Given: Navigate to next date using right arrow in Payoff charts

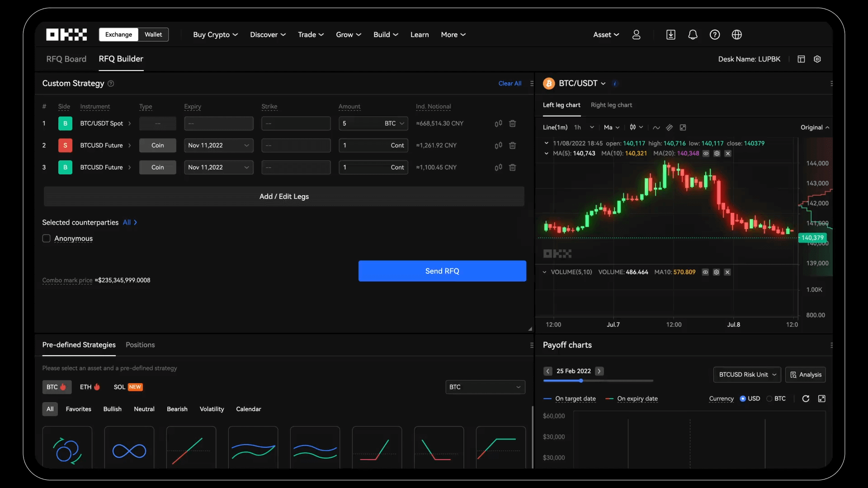Looking at the screenshot, I should coord(598,371).
